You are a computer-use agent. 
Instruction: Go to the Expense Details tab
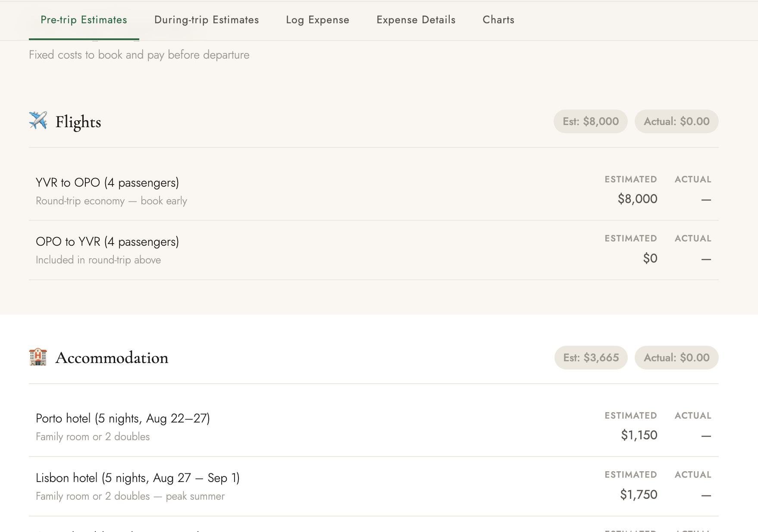(416, 20)
